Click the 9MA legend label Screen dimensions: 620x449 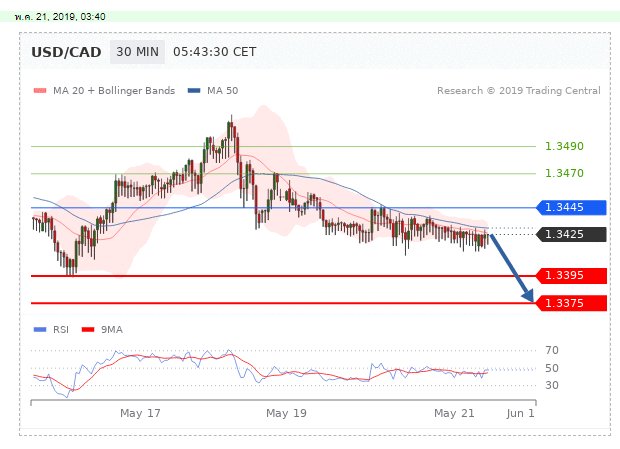112,330
